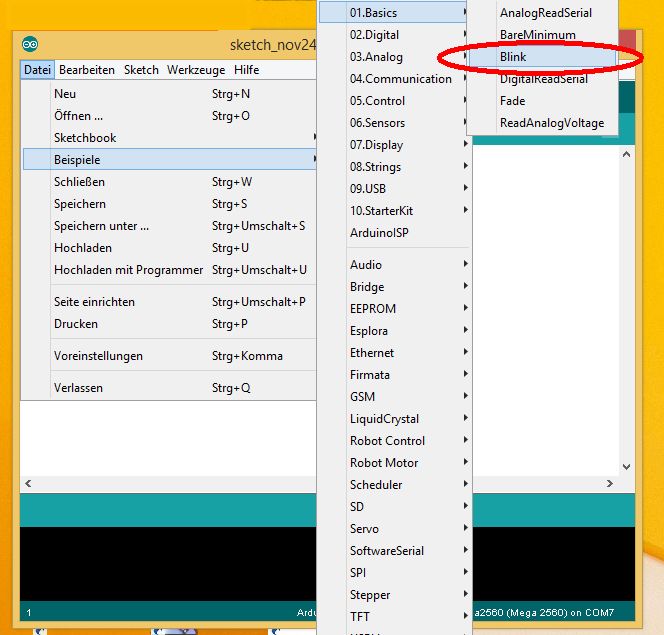This screenshot has height=635, width=664.
Task: Expand 07.Display examples submenu
Action: (395, 145)
